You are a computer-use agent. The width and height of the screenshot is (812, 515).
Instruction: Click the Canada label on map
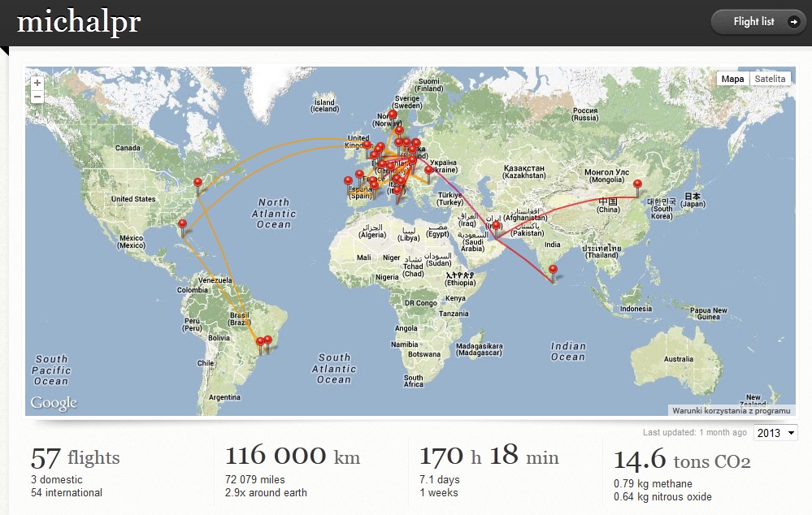[x=128, y=148]
